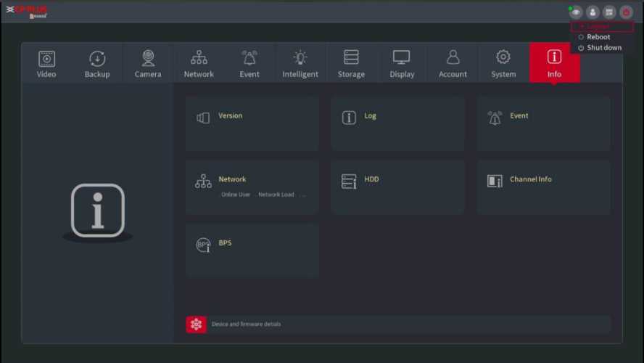Click the QR code icon at top right
The height and width of the screenshot is (363, 644).
point(609,12)
